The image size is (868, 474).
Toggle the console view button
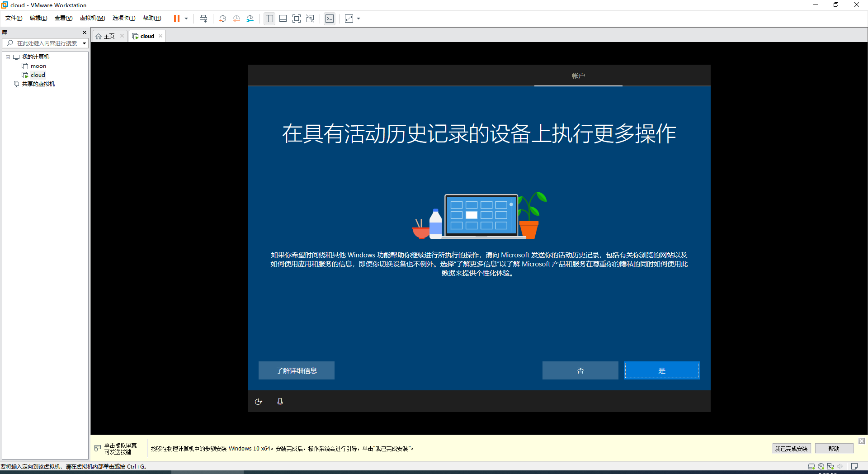(330, 19)
